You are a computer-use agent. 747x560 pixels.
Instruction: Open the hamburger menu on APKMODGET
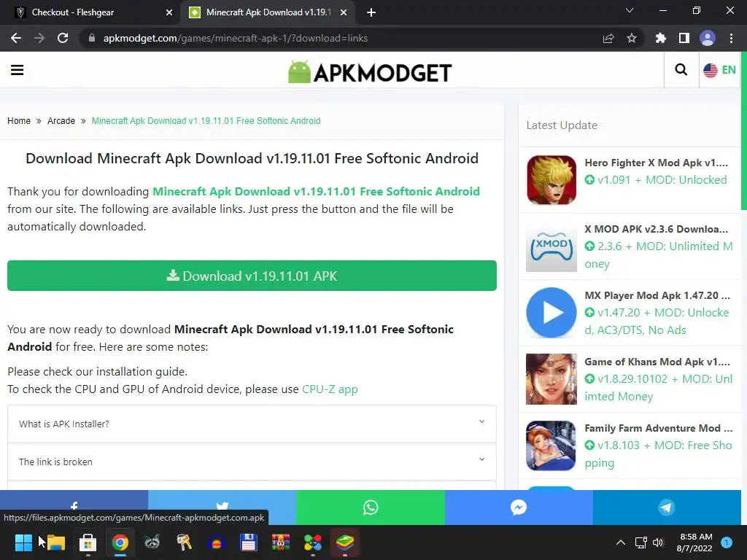tap(18, 70)
